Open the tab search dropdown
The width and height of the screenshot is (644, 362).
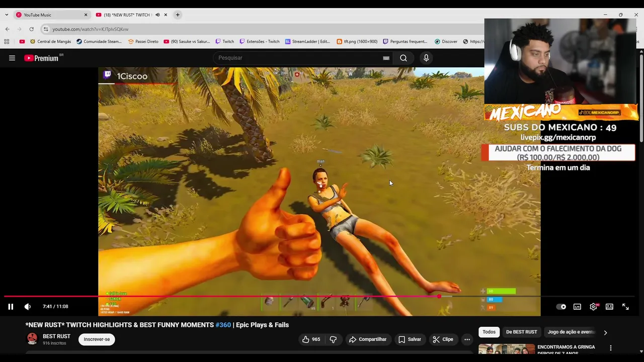[x=6, y=15]
